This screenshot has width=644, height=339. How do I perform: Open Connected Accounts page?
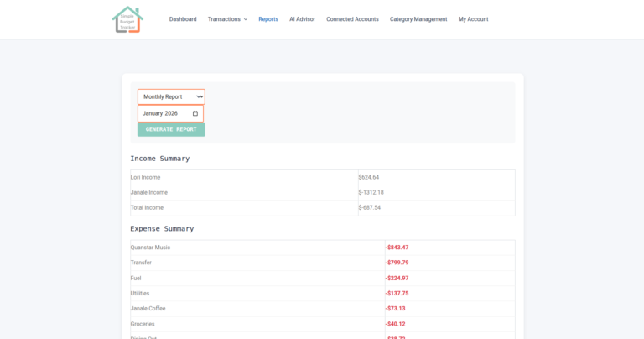coord(352,19)
